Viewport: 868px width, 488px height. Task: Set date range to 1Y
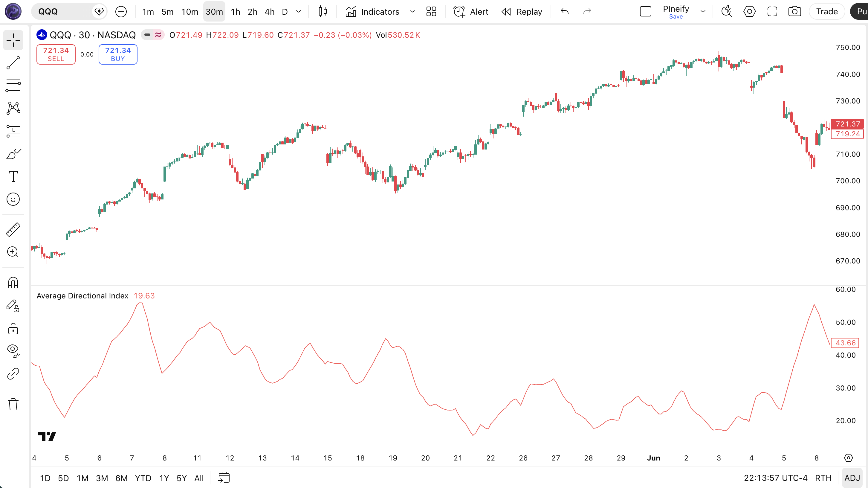coord(164,478)
